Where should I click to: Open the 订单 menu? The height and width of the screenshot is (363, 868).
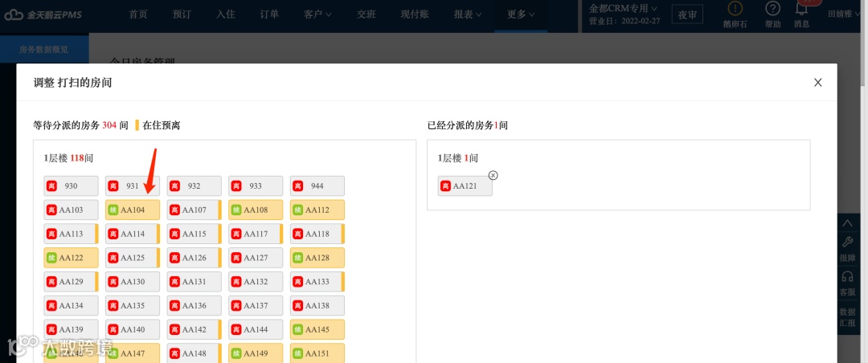tap(269, 14)
